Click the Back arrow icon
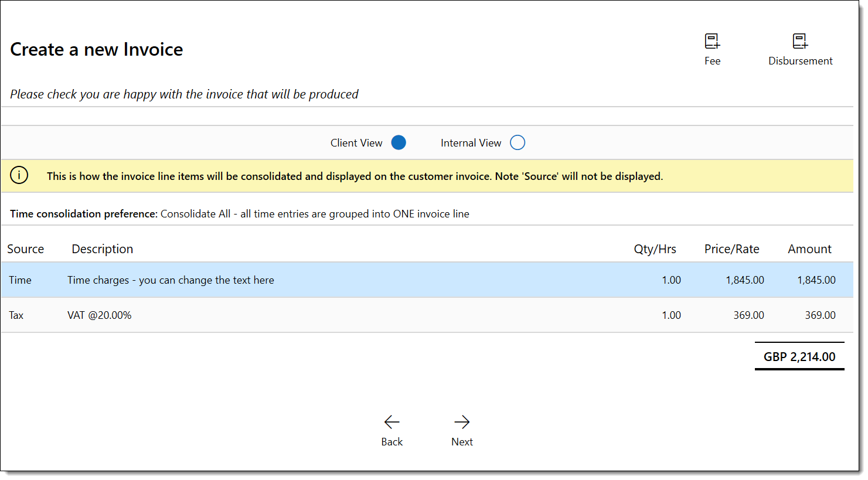 [392, 421]
